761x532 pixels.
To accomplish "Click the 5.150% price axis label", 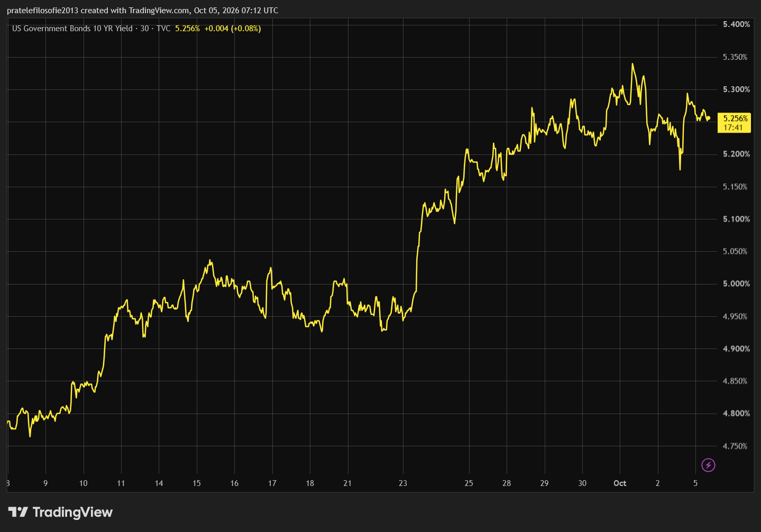I will (736, 187).
